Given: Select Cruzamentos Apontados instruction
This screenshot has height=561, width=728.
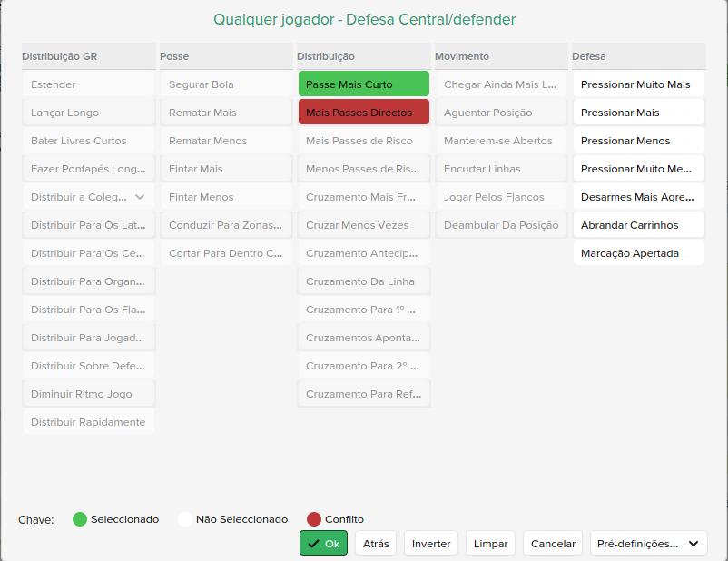Looking at the screenshot, I should pos(363,338).
